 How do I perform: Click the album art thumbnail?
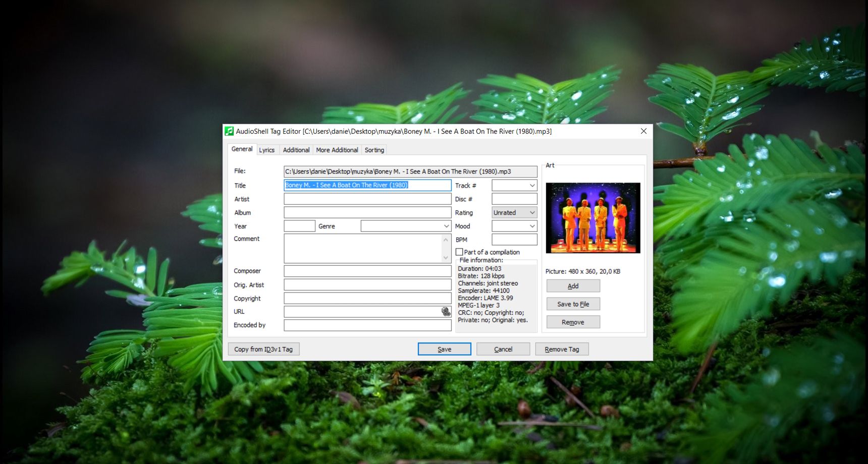pos(593,218)
